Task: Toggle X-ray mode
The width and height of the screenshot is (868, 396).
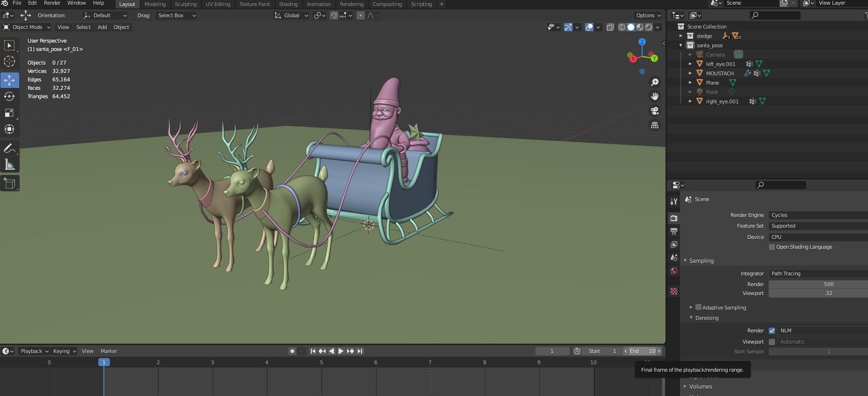Action: pos(610,27)
